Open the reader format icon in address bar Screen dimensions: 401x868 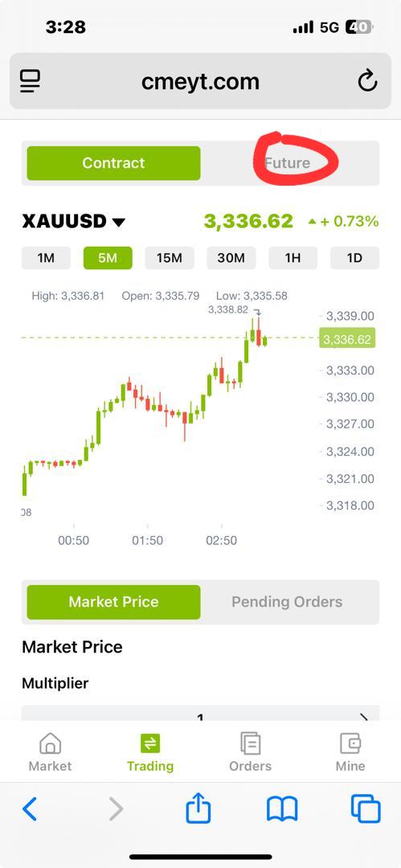click(30, 81)
